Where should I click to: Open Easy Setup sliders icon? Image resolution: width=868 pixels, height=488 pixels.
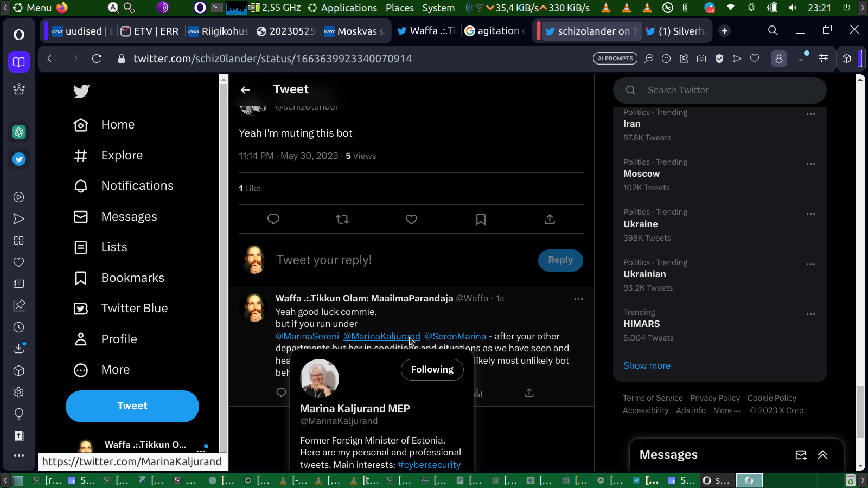(x=824, y=59)
